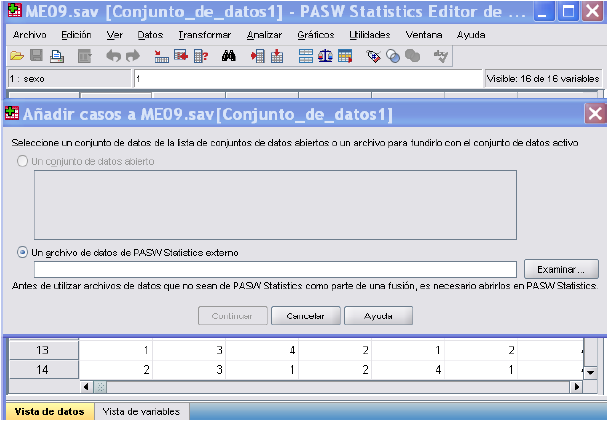The width and height of the screenshot is (615, 435).
Task: Select row header 14
Action: pyautogui.click(x=43, y=369)
